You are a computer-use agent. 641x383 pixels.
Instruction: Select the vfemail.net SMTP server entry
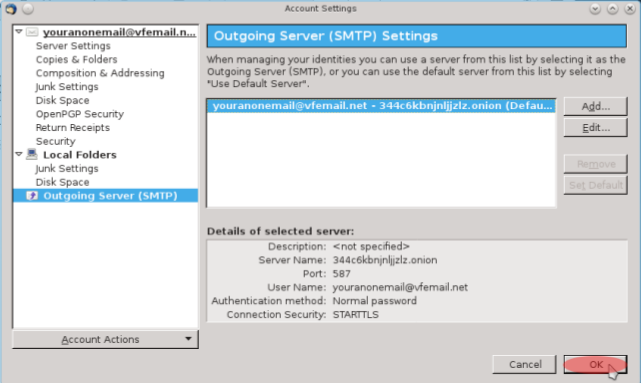point(381,105)
